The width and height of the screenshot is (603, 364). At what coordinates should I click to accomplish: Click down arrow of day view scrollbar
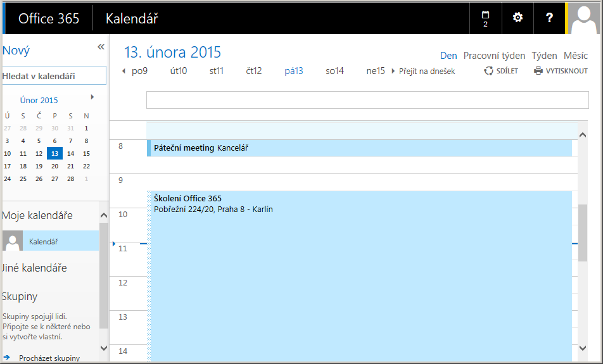tap(583, 348)
